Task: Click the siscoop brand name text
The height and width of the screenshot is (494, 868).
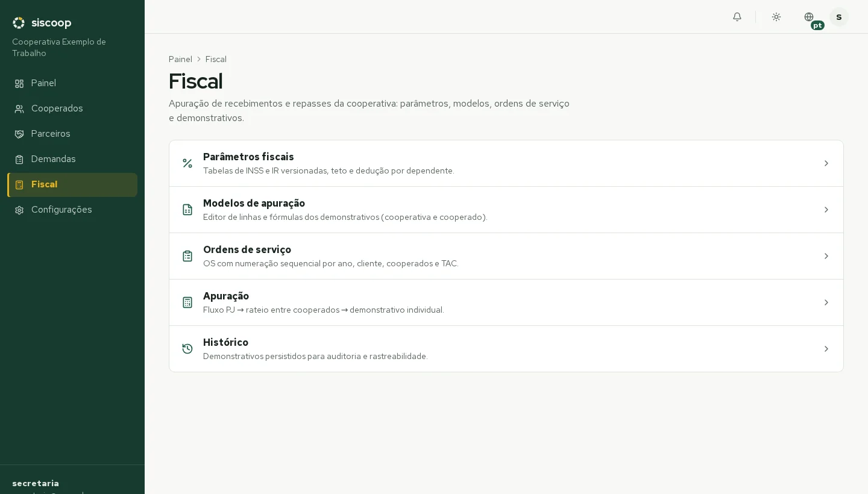Action: [51, 23]
